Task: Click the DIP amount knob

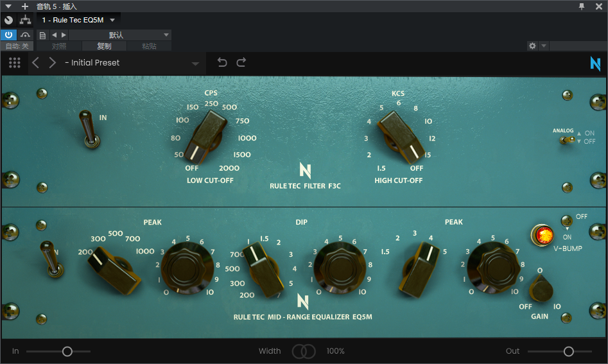Action: pyautogui.click(x=340, y=268)
